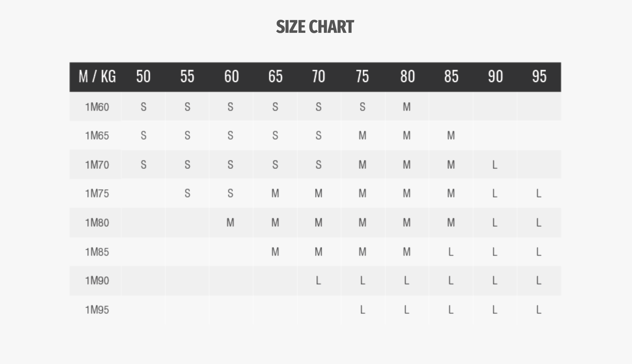Click the M / KG header cell

(97, 77)
